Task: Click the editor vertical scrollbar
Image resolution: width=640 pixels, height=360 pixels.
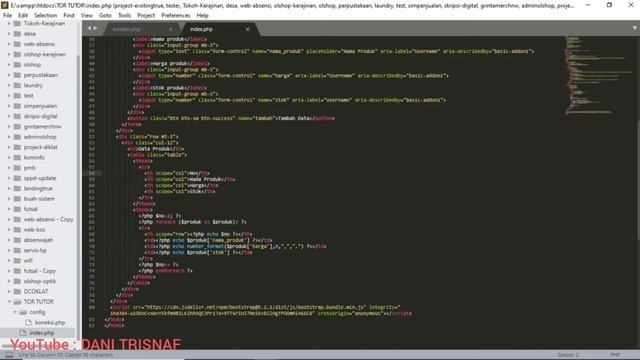Action: 637,192
